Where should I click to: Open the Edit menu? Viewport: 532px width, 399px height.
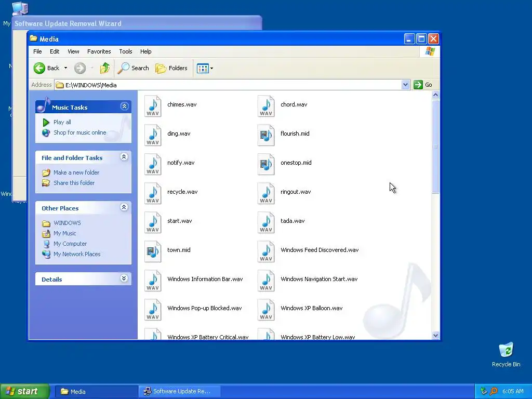[54, 51]
